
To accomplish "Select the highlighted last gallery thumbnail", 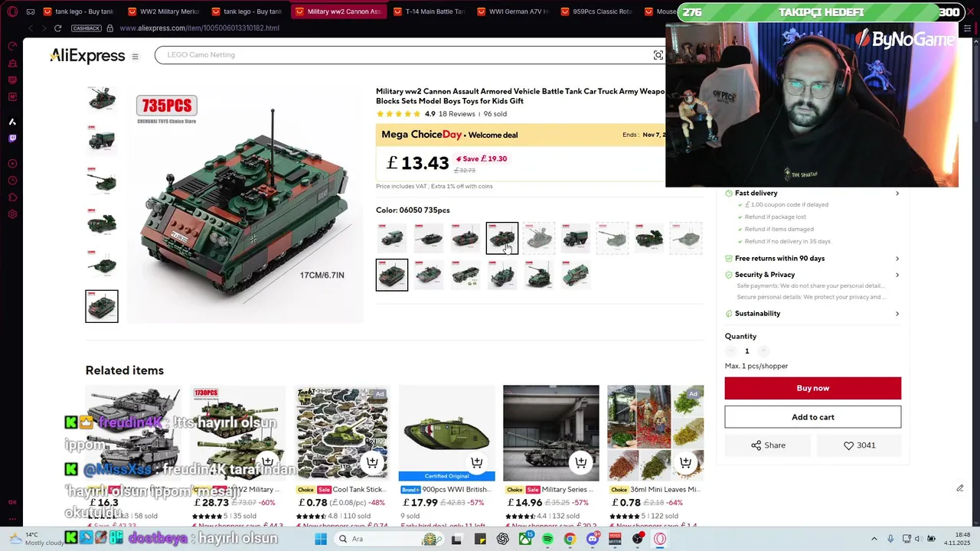I will tap(102, 306).
